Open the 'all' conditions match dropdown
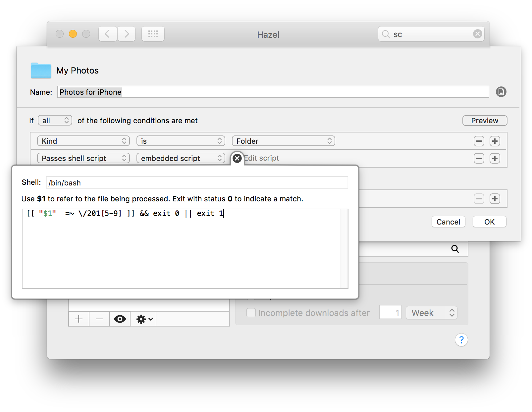This screenshot has width=532, height=412. click(x=55, y=121)
